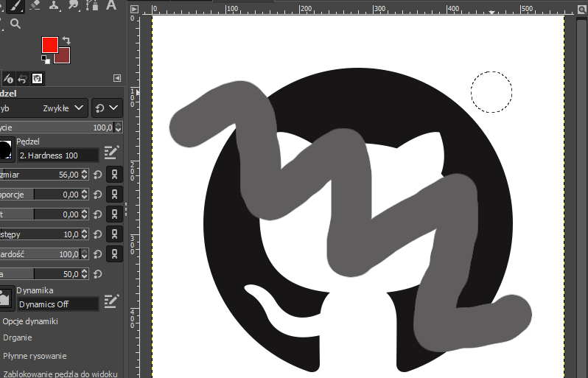The width and height of the screenshot is (588, 378).
Task: Select the Smudge tool
Action: [75, 6]
